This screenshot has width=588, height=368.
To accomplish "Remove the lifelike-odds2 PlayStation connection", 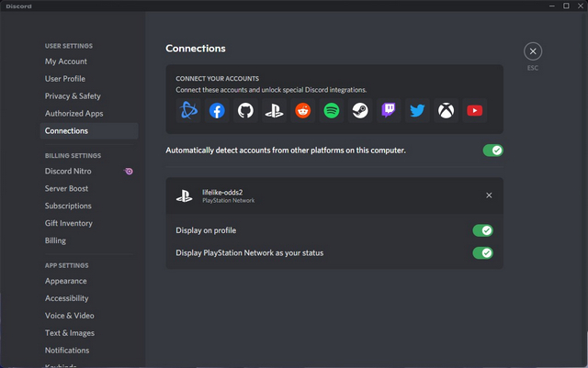I will tap(489, 195).
